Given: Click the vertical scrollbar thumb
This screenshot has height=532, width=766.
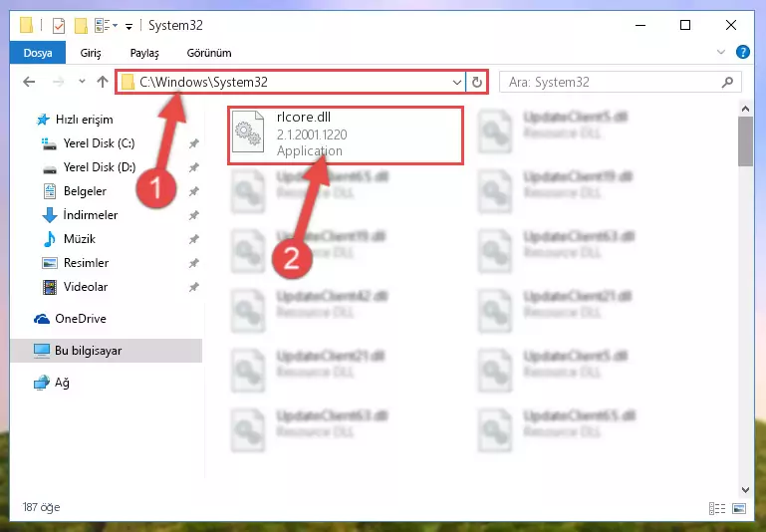Looking at the screenshot, I should tap(745, 141).
